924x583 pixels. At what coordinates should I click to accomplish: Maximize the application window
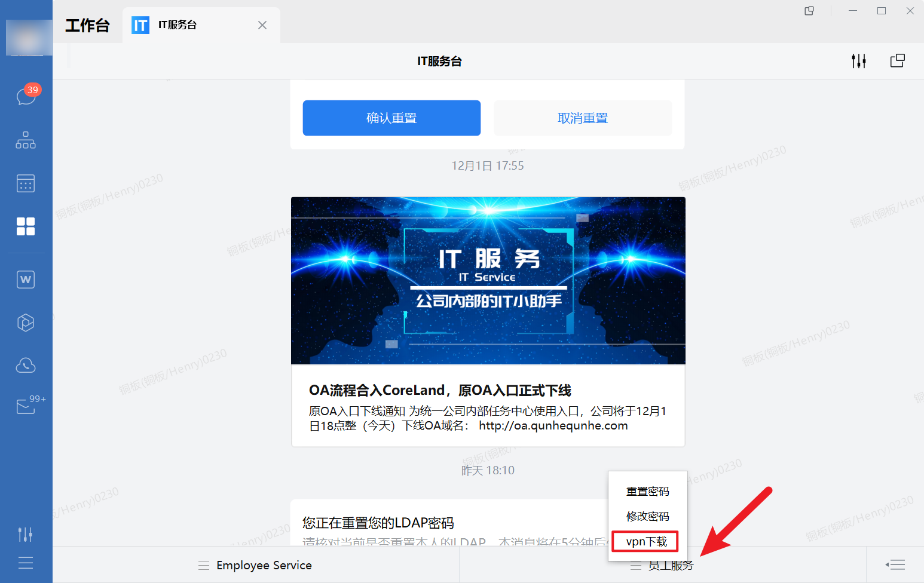(x=882, y=11)
